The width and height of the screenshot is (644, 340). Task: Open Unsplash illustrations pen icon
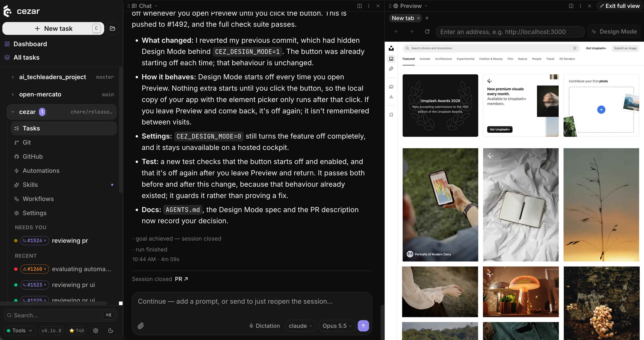coord(391,69)
